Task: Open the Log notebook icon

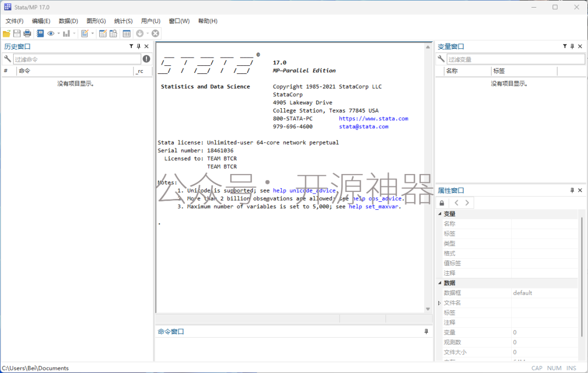Action: coord(40,34)
